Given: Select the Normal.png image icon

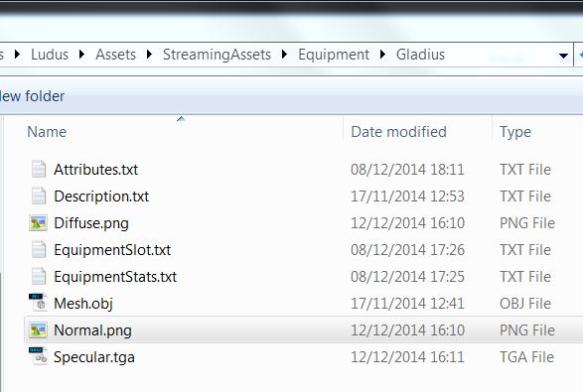Looking at the screenshot, I should 39,329.
